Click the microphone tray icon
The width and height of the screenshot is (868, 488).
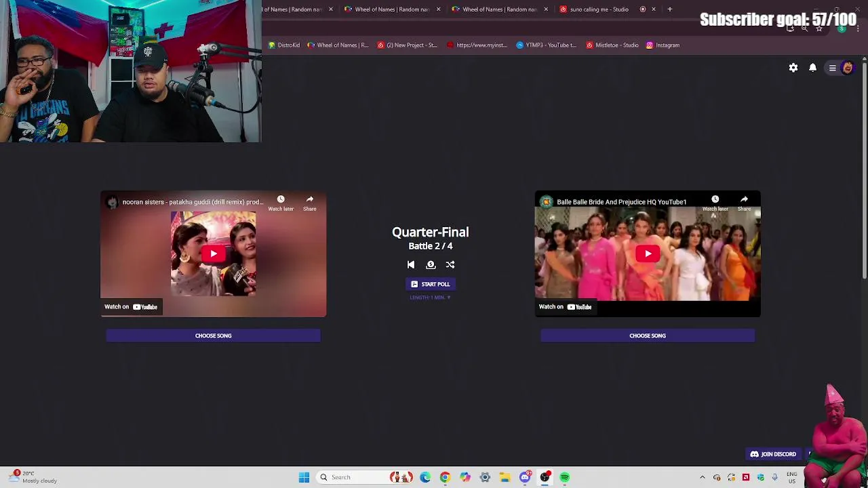pyautogui.click(x=774, y=477)
